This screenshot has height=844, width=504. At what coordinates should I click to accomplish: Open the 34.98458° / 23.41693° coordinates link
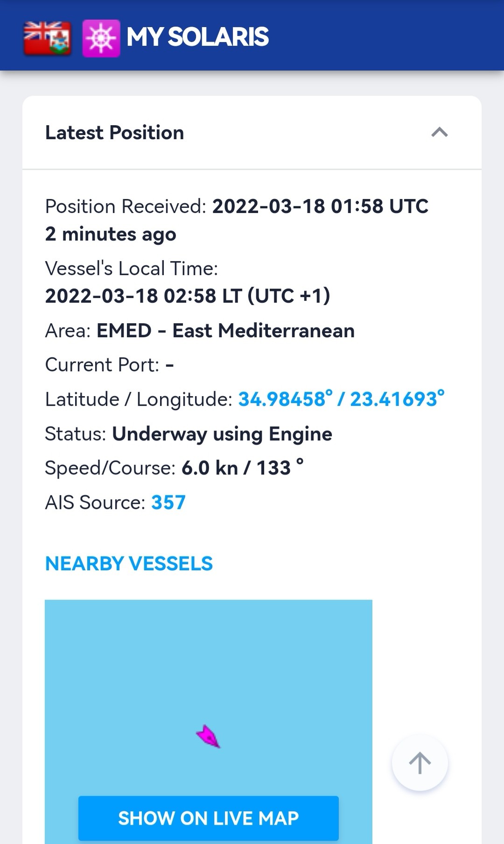point(341,399)
